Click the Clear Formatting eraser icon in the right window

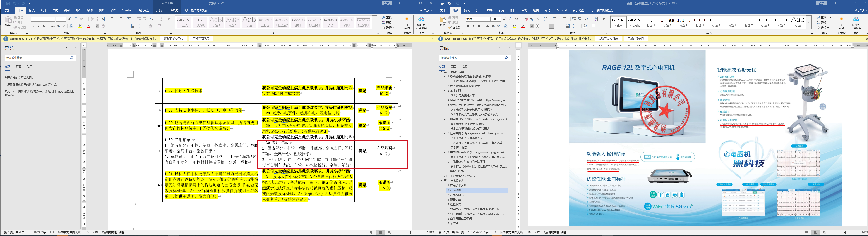[526, 19]
